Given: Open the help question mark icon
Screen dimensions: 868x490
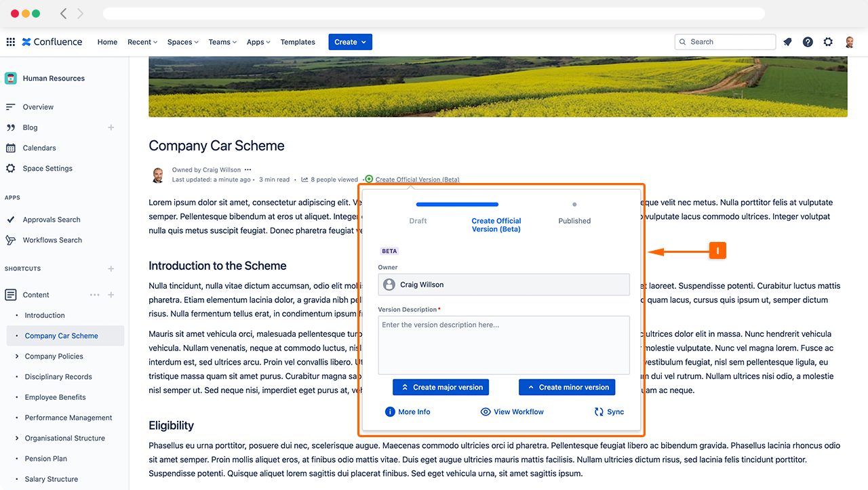Looking at the screenshot, I should 808,42.
